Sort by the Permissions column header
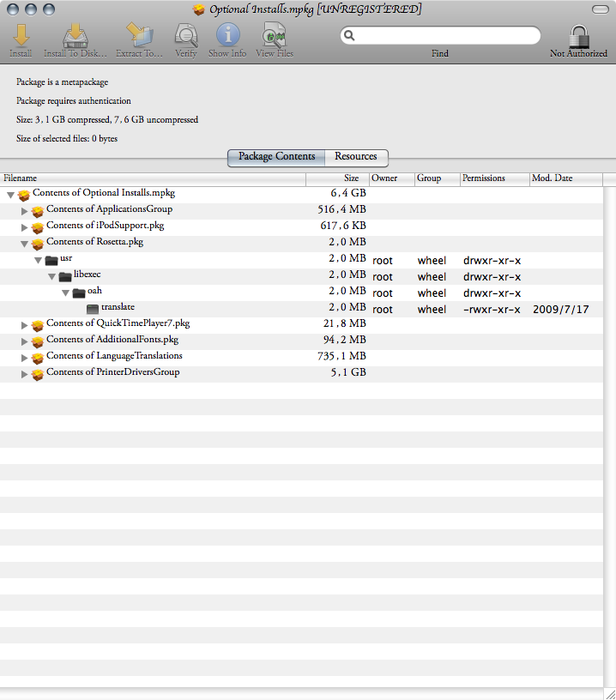Screen dimensions: 616x700 point(494,178)
